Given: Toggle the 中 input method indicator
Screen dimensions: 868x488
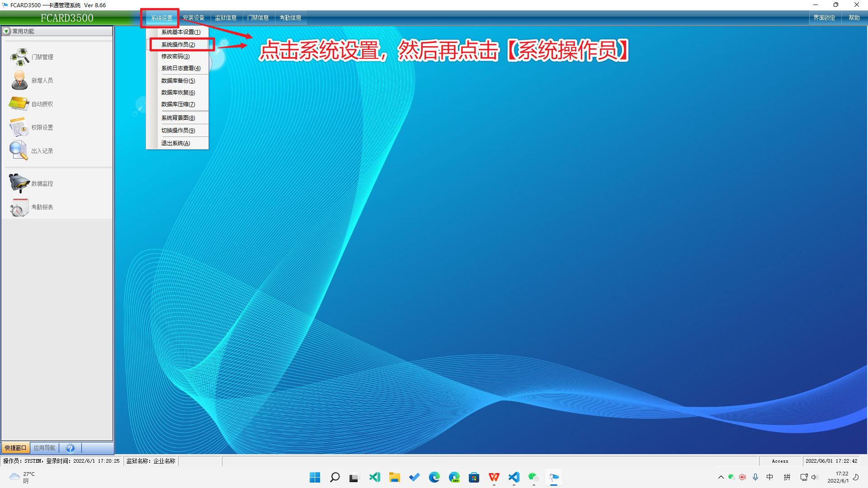Looking at the screenshot, I should click(x=770, y=477).
